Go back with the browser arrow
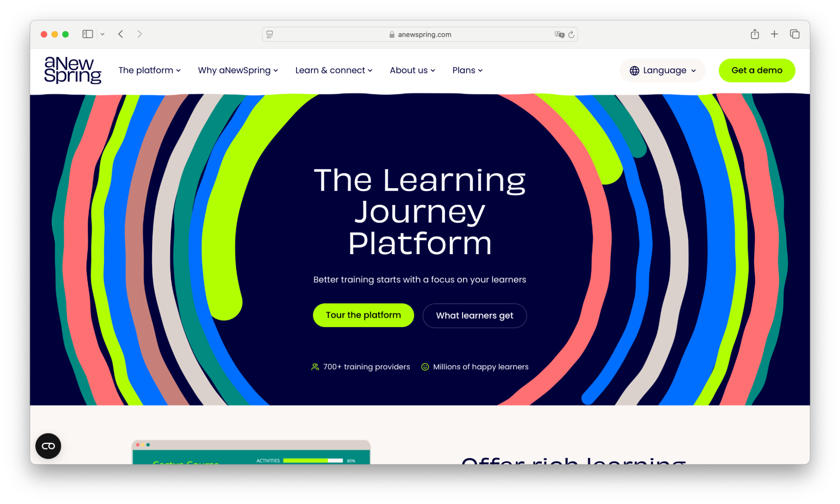840x504 pixels. click(121, 34)
